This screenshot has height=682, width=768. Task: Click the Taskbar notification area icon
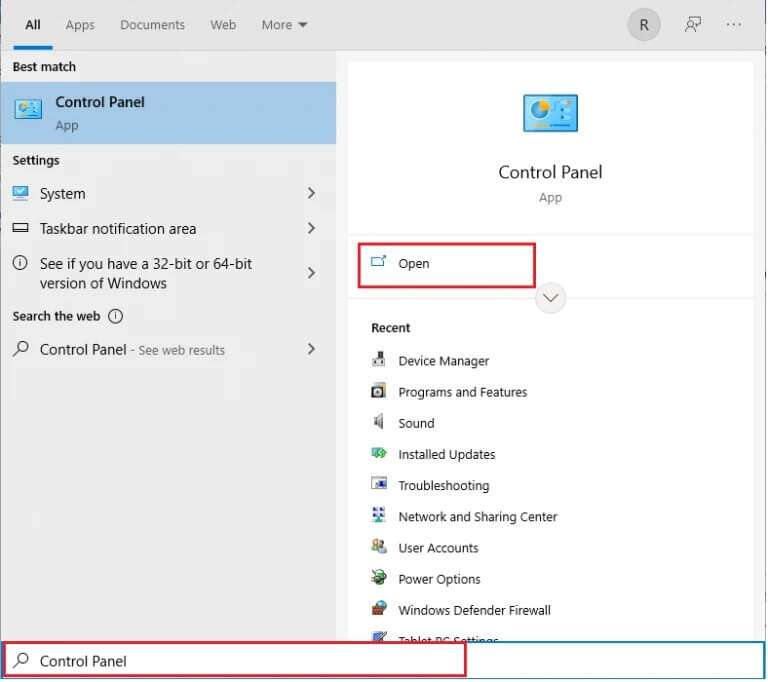click(20, 227)
